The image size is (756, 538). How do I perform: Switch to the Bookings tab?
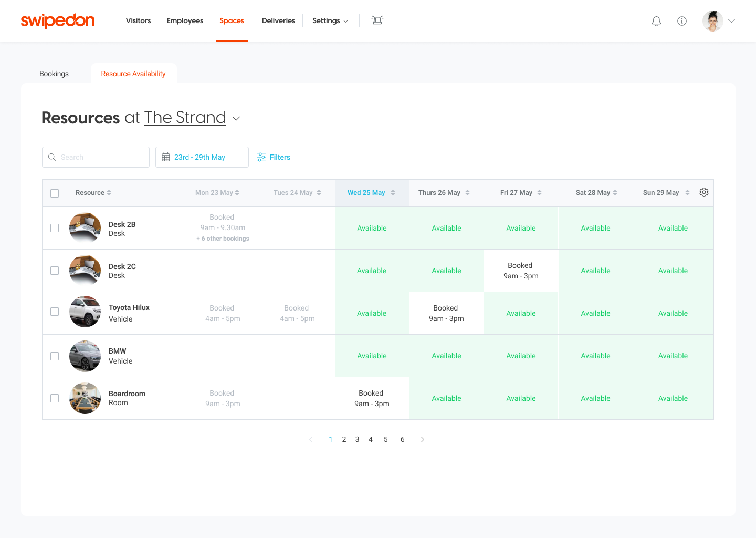(54, 74)
